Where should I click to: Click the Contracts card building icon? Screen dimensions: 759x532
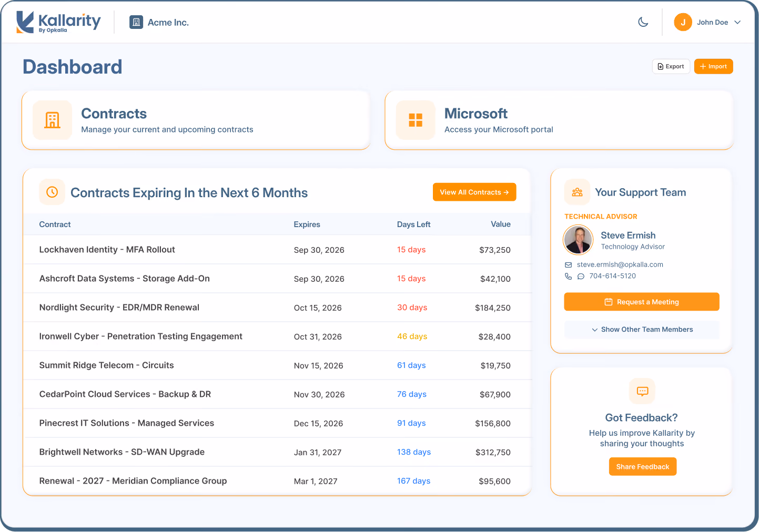(52, 120)
